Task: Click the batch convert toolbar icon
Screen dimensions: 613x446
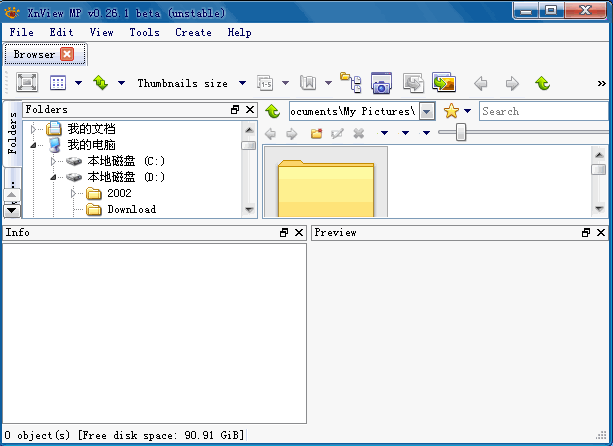Action: click(412, 83)
